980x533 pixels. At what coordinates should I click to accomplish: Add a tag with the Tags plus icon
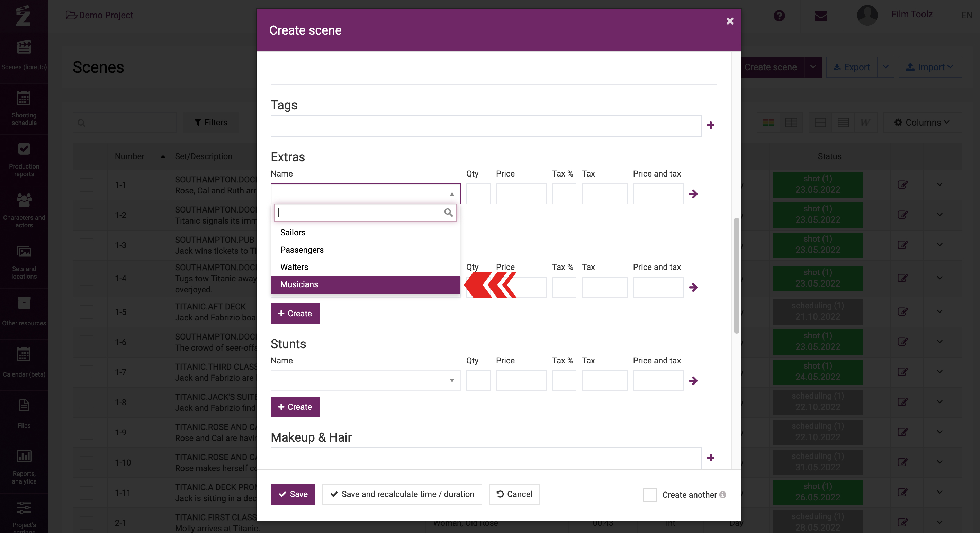pos(710,126)
